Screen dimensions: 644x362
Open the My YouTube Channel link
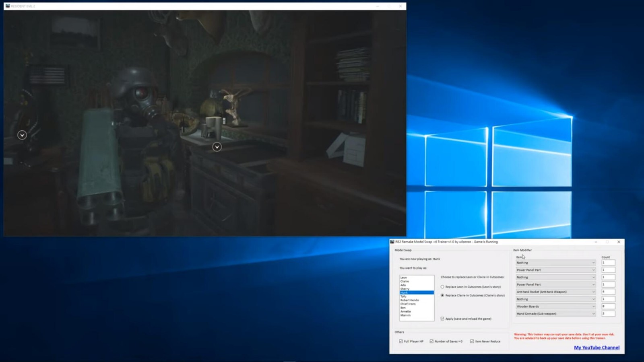[597, 348]
